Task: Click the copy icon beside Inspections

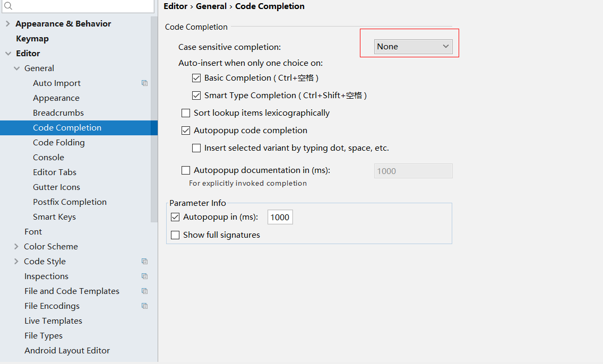Action: tap(144, 276)
